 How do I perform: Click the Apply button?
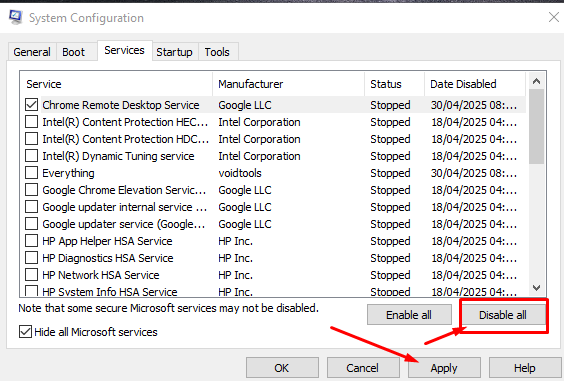444,368
